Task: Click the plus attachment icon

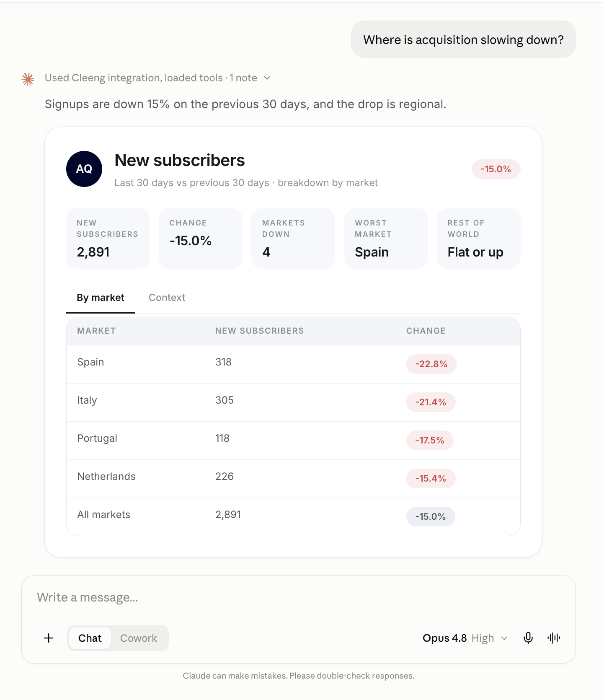Action: click(x=49, y=638)
